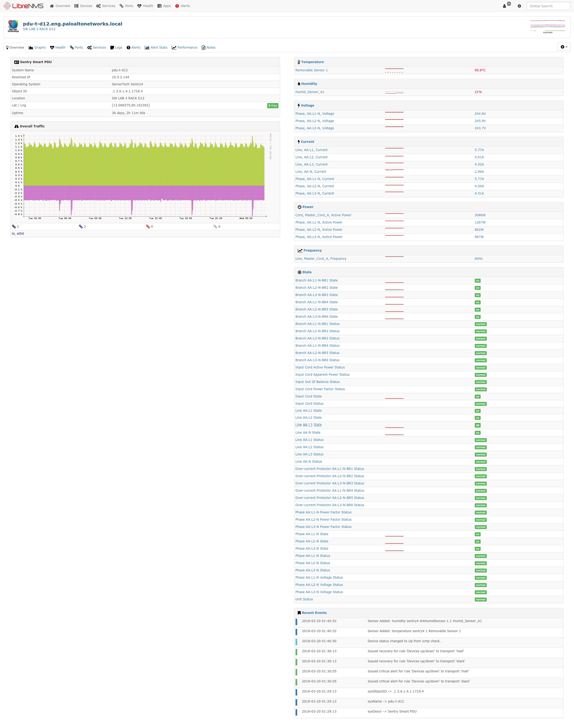Open the navbar settings gear icon

coord(519,6)
